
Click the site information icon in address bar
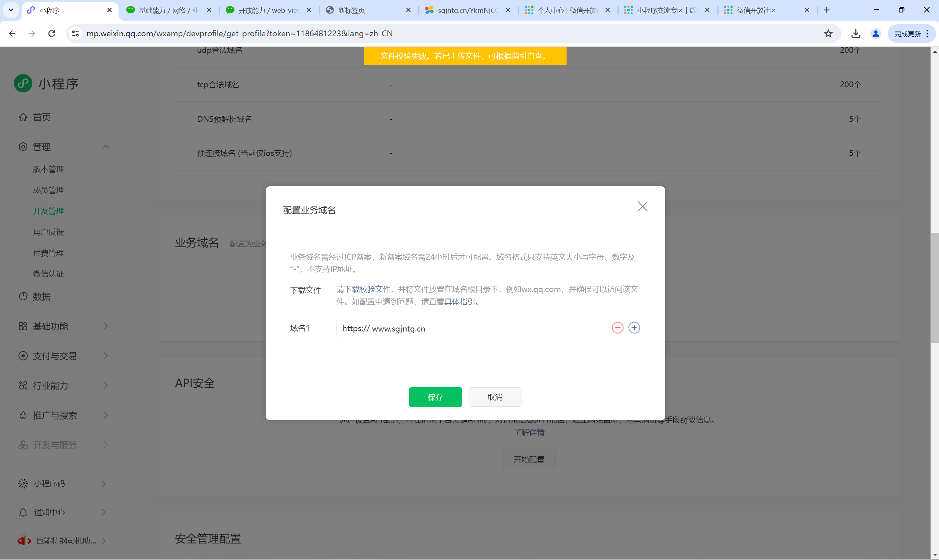(76, 34)
